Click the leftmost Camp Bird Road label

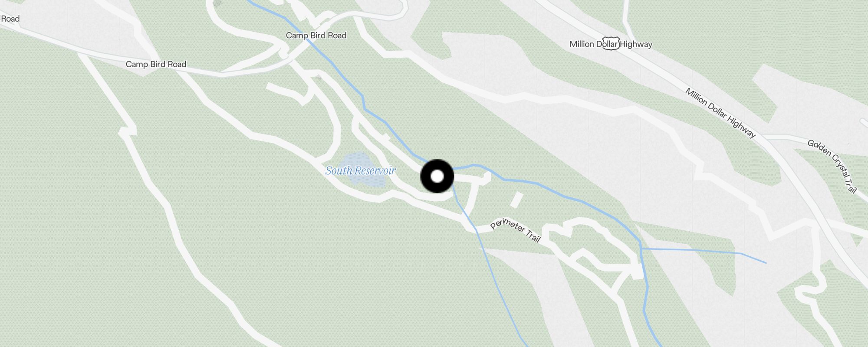click(x=156, y=64)
